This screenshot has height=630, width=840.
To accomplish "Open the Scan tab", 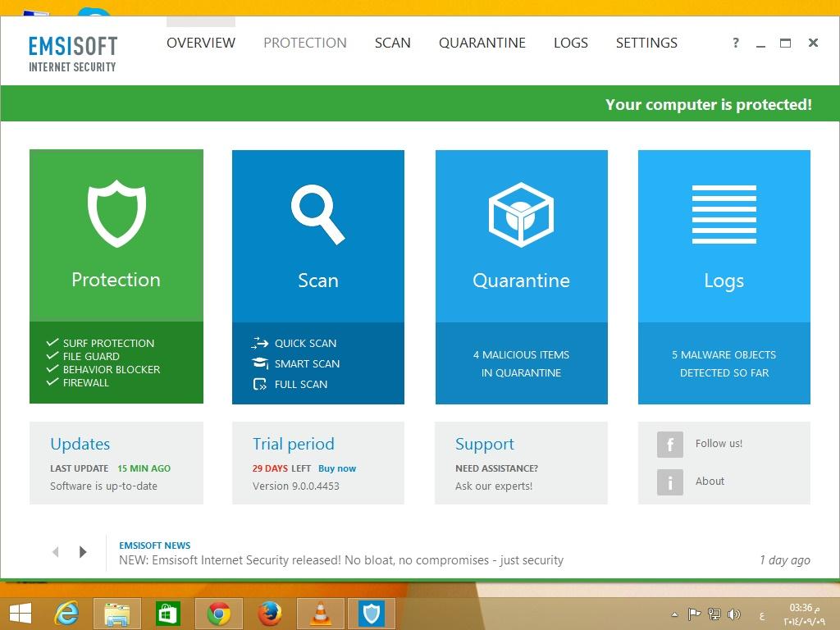I will (393, 43).
